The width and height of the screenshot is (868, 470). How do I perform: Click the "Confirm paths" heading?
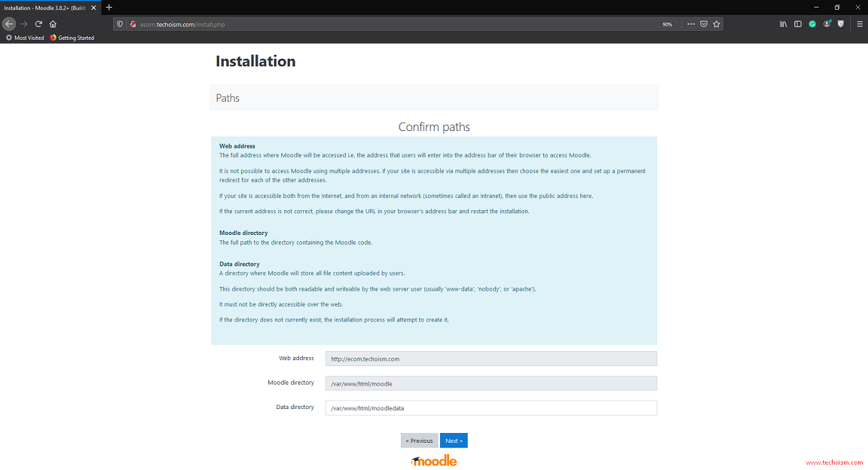click(434, 127)
